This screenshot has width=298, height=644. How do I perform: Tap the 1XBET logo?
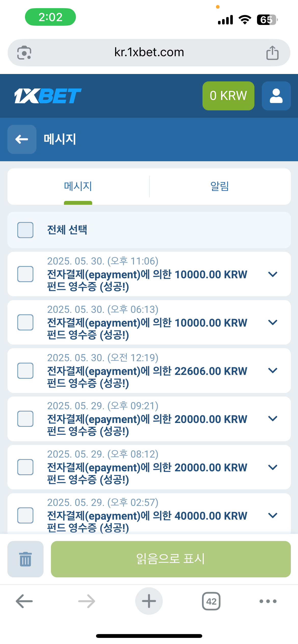click(x=48, y=96)
